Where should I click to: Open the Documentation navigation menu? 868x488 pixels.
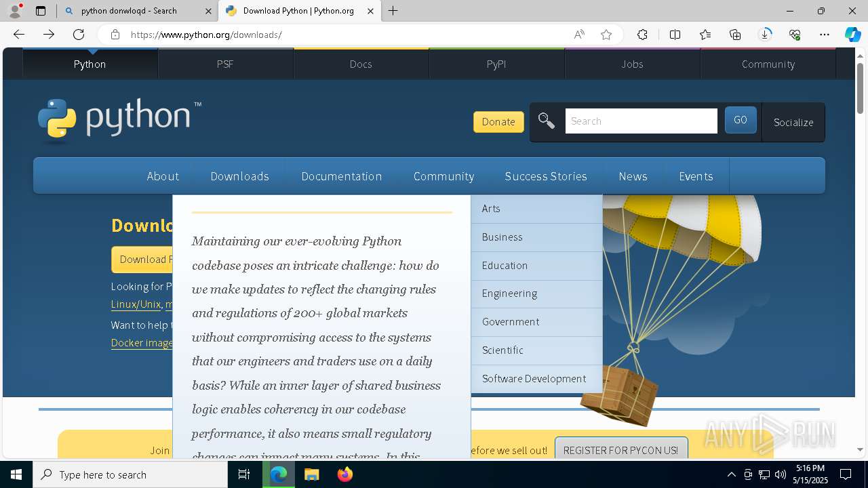(x=342, y=176)
